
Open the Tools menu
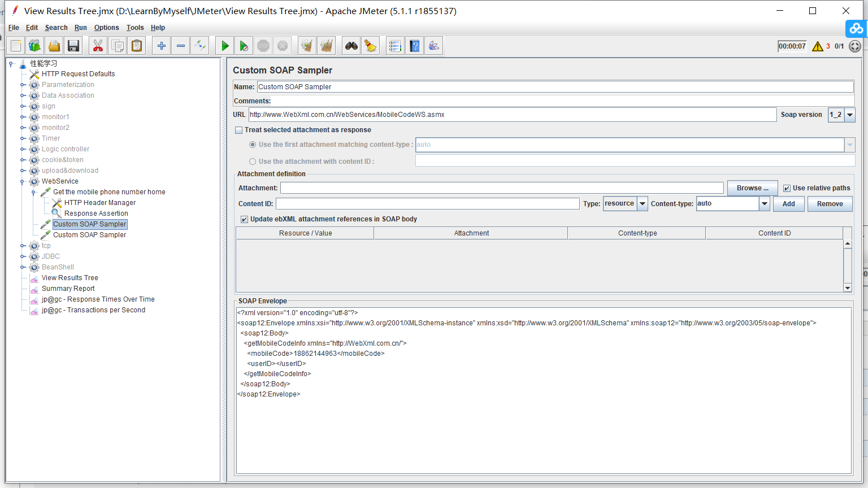pos(135,28)
